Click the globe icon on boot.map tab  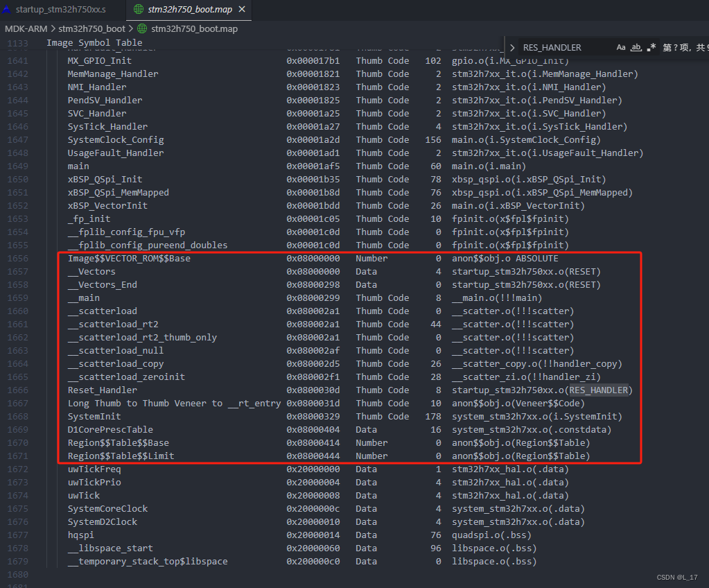(139, 9)
